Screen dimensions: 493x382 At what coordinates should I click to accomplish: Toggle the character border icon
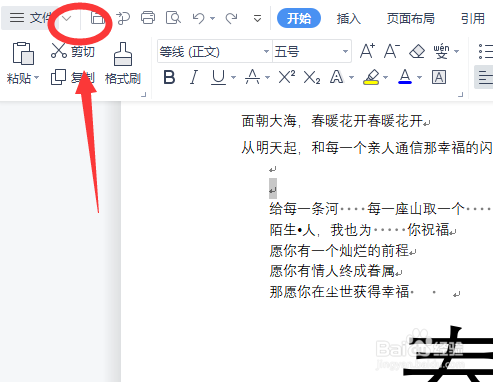click(439, 77)
